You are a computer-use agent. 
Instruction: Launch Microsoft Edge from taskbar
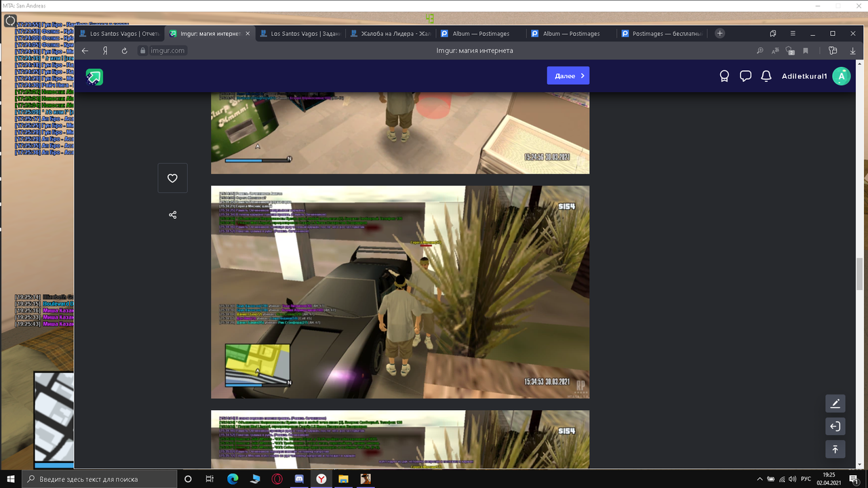coord(233,479)
